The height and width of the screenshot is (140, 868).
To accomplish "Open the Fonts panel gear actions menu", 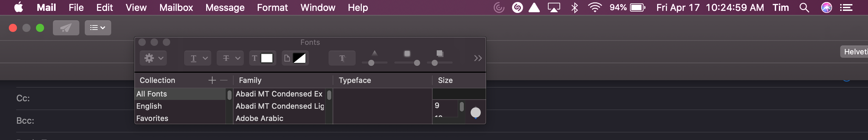I will 153,58.
